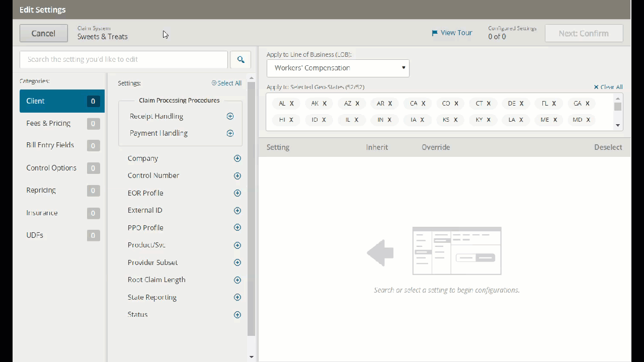Add the Status setting plus icon
Viewport: 644px width, 362px height.
237,315
